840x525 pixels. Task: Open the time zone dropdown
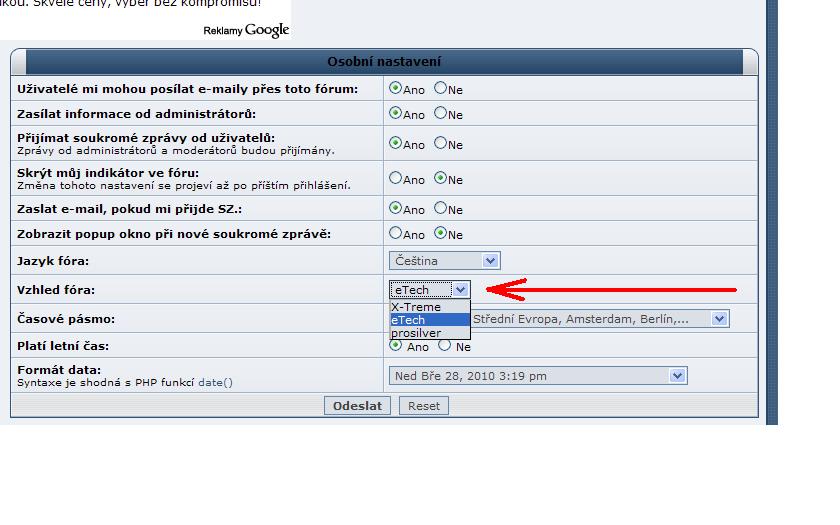(x=718, y=319)
